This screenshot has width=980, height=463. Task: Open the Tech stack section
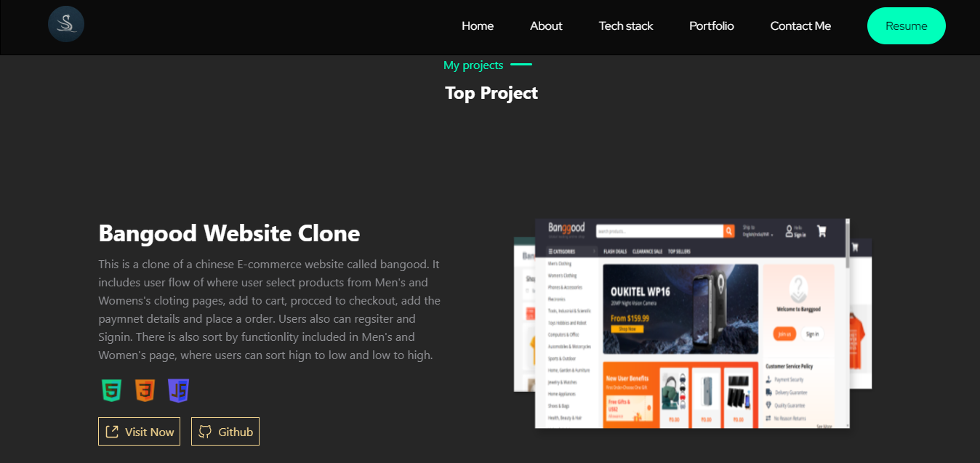pyautogui.click(x=626, y=25)
